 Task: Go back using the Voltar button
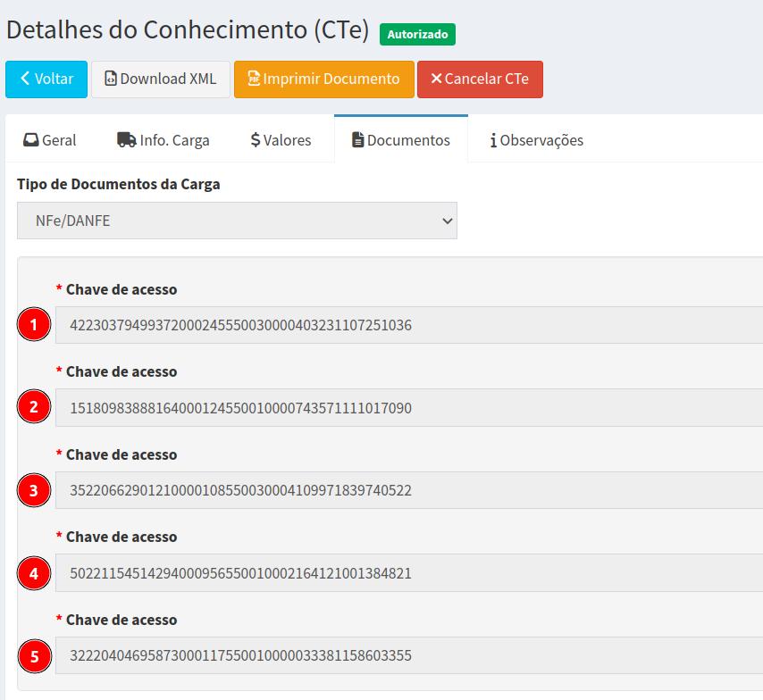[46, 79]
